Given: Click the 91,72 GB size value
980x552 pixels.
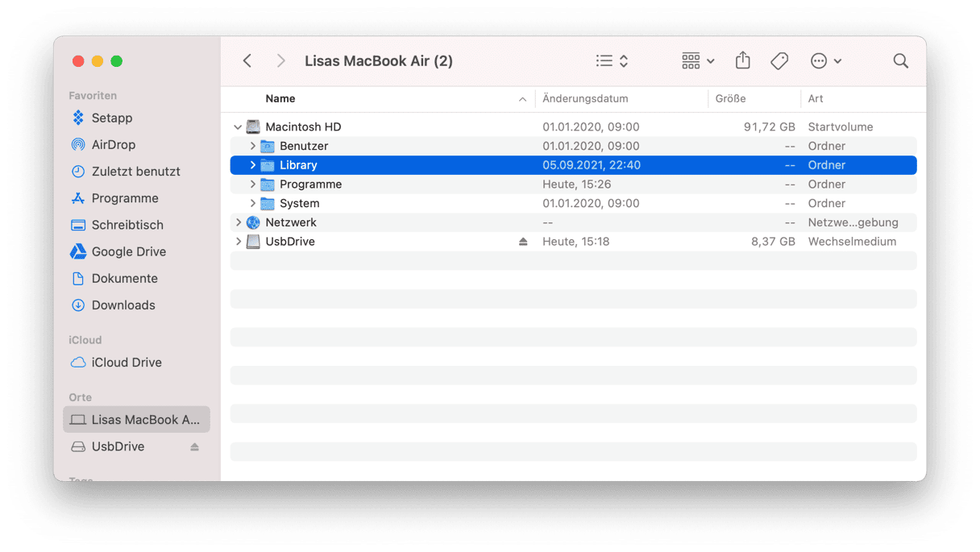Looking at the screenshot, I should (x=769, y=127).
